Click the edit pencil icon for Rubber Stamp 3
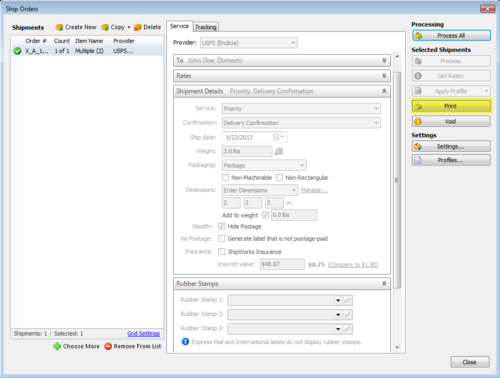Viewport: 500px width, 378px height. tap(348, 329)
